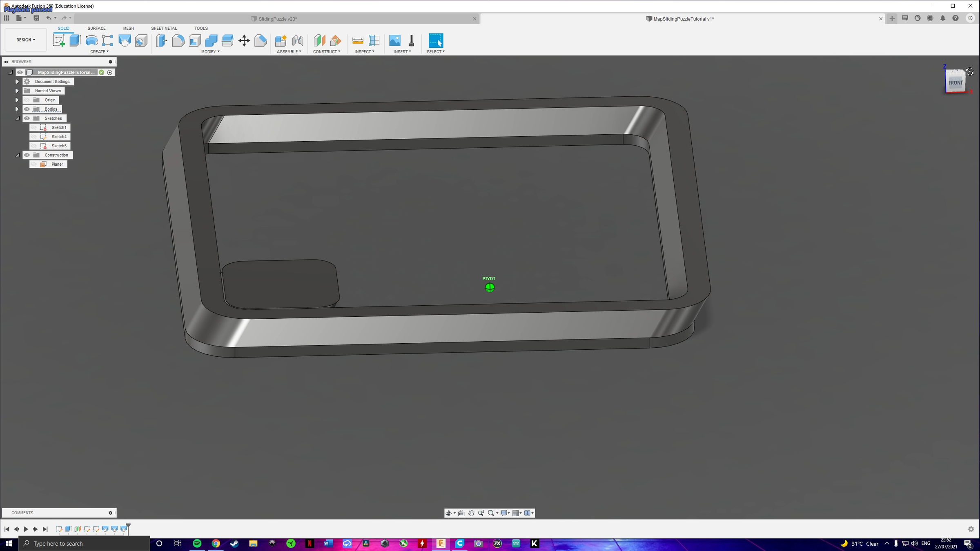Hide the Sketches folder visibility eye
The image size is (980, 551).
pyautogui.click(x=27, y=118)
